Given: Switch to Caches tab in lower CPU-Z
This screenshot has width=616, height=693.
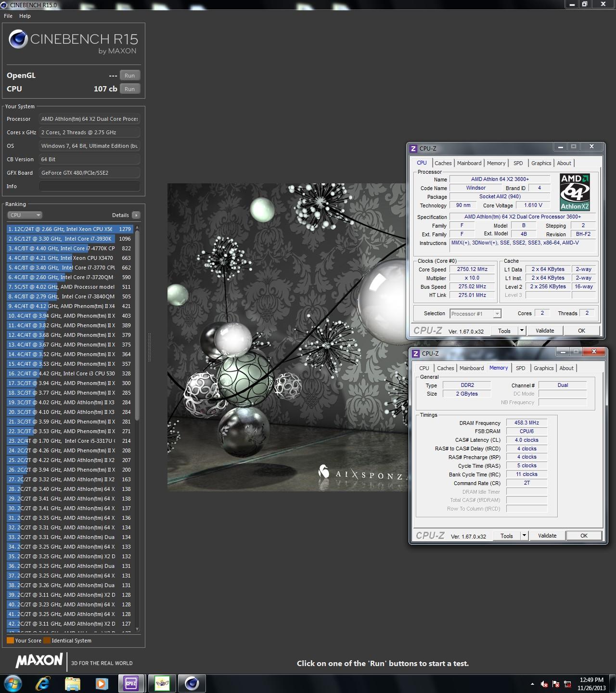Looking at the screenshot, I should [x=445, y=368].
